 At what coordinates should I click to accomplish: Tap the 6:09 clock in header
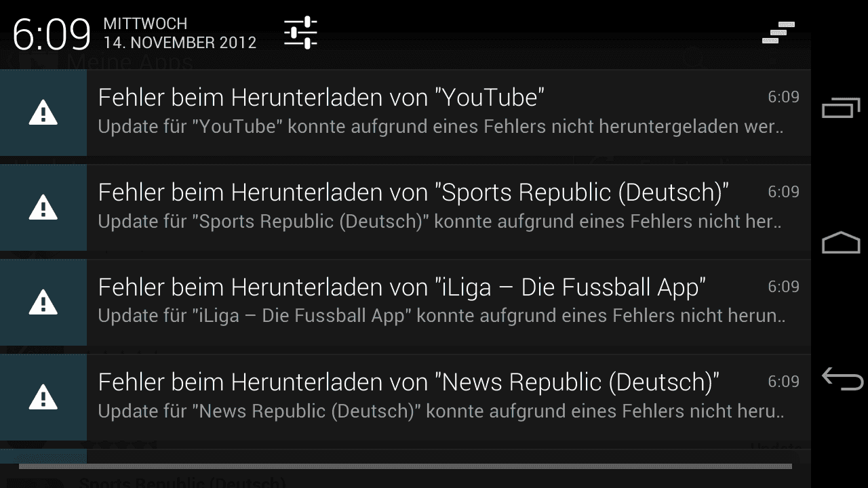coord(52,35)
